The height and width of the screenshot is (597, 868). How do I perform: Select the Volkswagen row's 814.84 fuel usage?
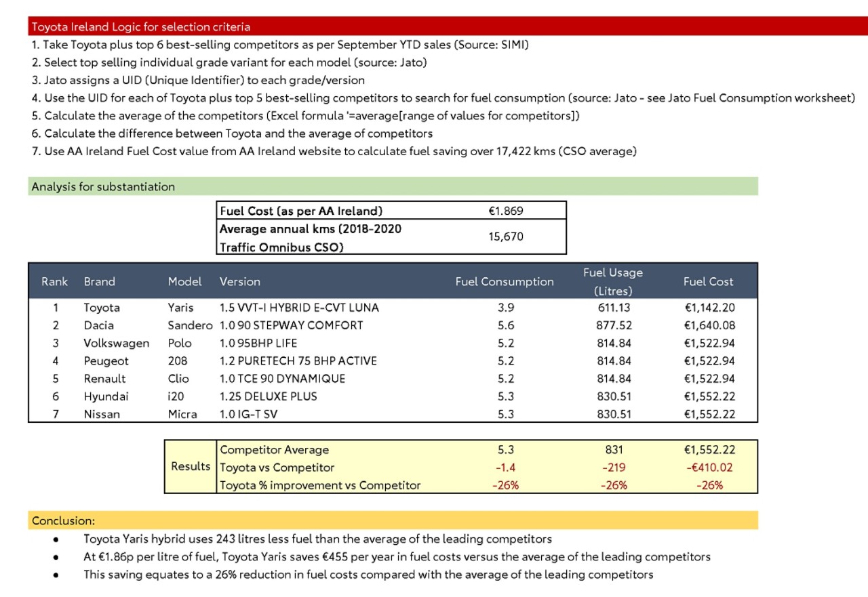614,343
